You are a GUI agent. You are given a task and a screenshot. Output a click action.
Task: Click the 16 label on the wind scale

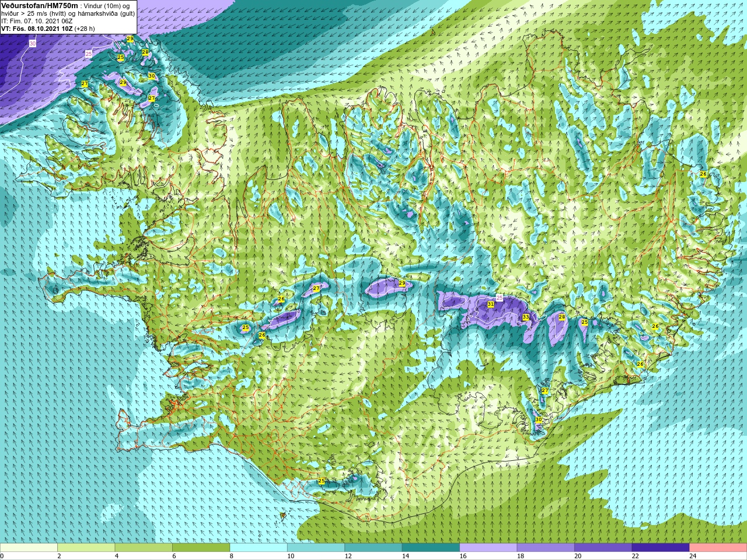(x=463, y=556)
